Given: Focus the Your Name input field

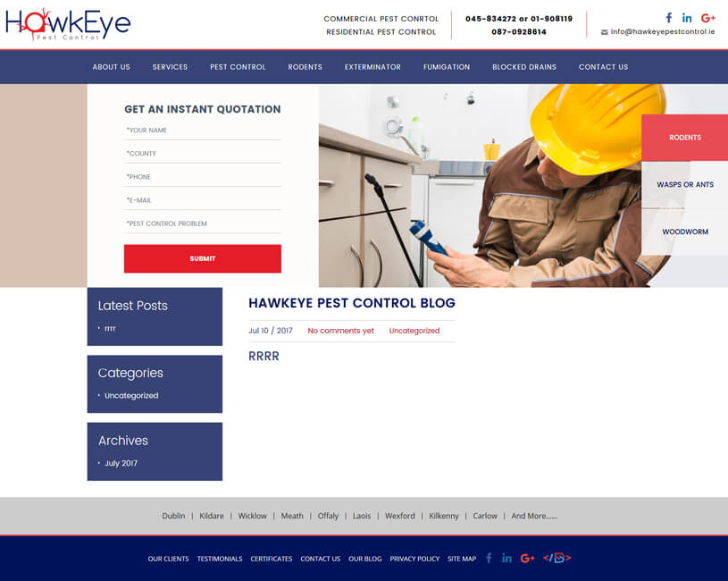Looking at the screenshot, I should click(x=203, y=131).
